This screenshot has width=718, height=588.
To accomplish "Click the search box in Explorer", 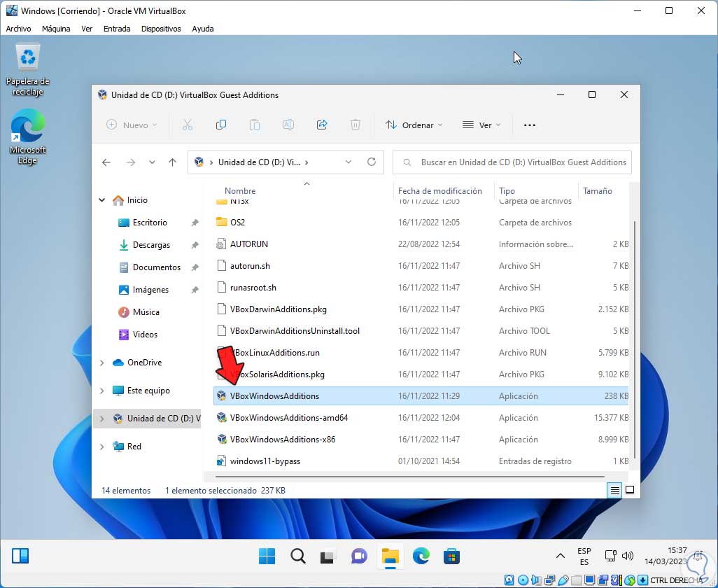I will point(512,162).
